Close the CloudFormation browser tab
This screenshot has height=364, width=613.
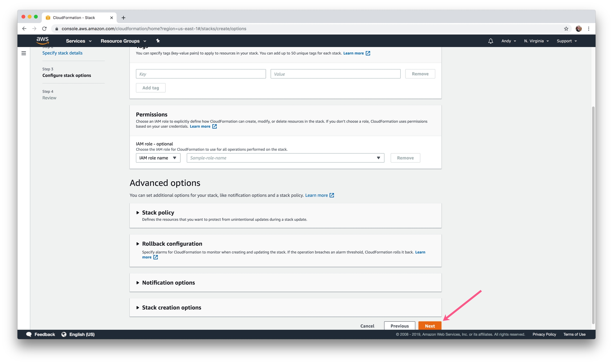111,18
